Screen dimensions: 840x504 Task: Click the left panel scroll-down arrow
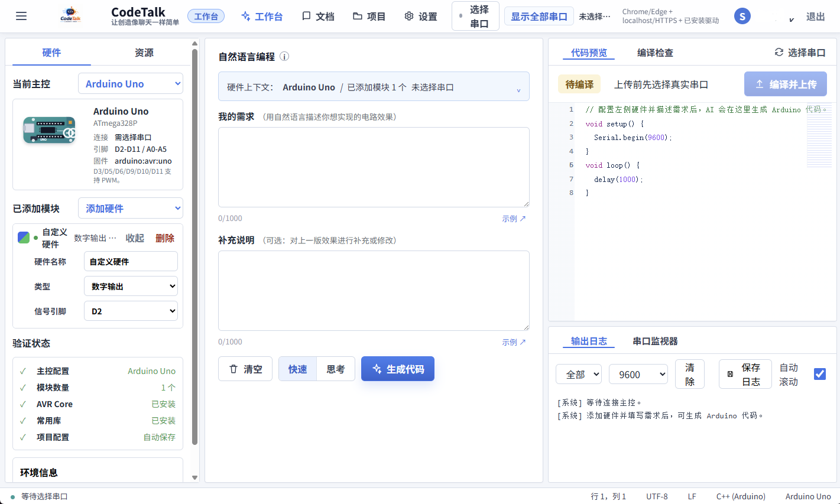(x=194, y=477)
